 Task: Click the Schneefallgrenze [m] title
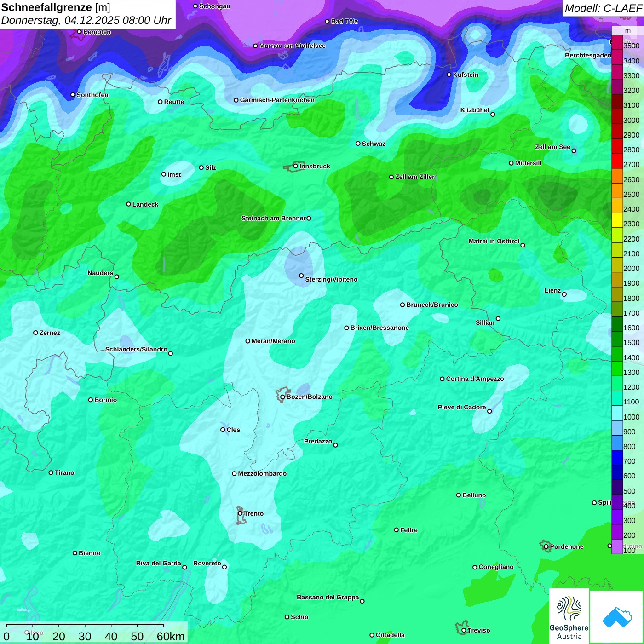click(56, 7)
